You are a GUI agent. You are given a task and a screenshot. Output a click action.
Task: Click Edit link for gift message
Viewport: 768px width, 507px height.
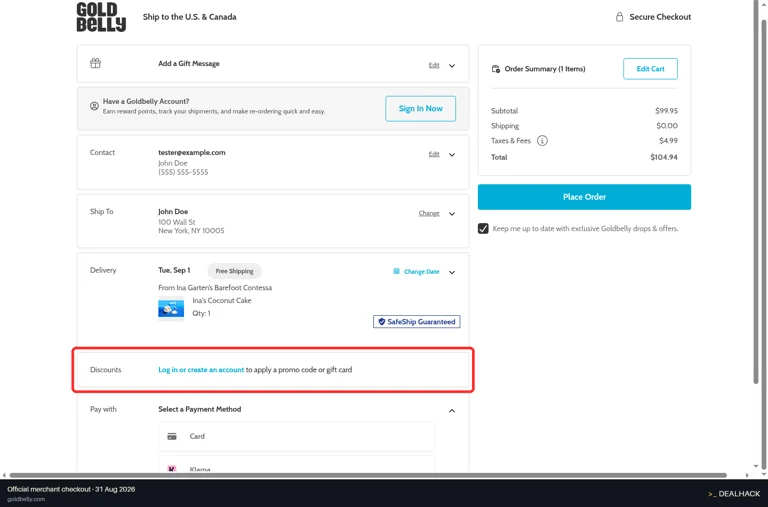tap(434, 65)
